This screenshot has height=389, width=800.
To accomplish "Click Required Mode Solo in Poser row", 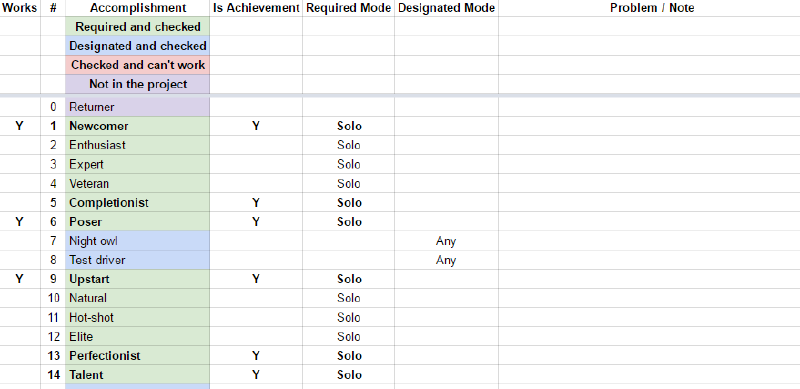I will click(x=349, y=222).
